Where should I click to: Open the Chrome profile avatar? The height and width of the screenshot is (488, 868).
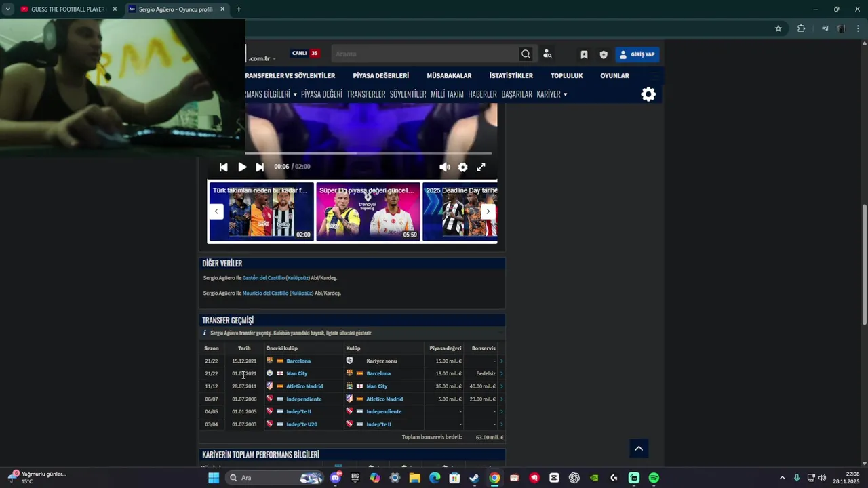click(x=842, y=28)
